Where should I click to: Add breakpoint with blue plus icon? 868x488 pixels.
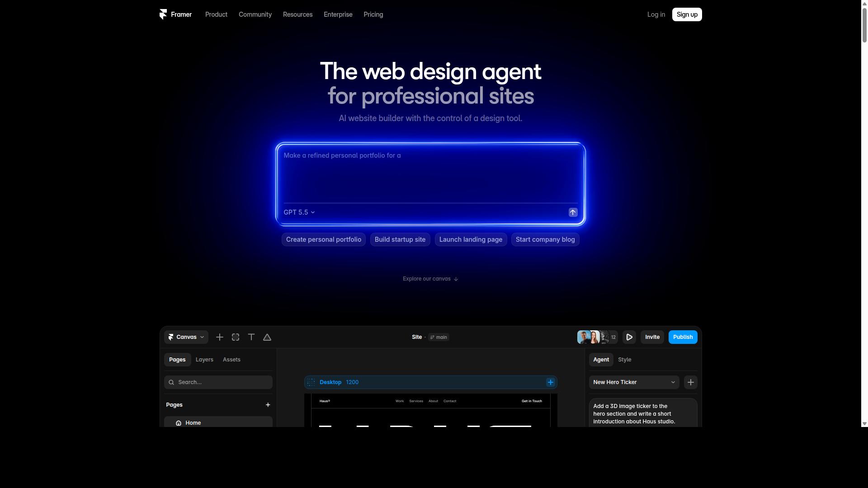pyautogui.click(x=551, y=382)
